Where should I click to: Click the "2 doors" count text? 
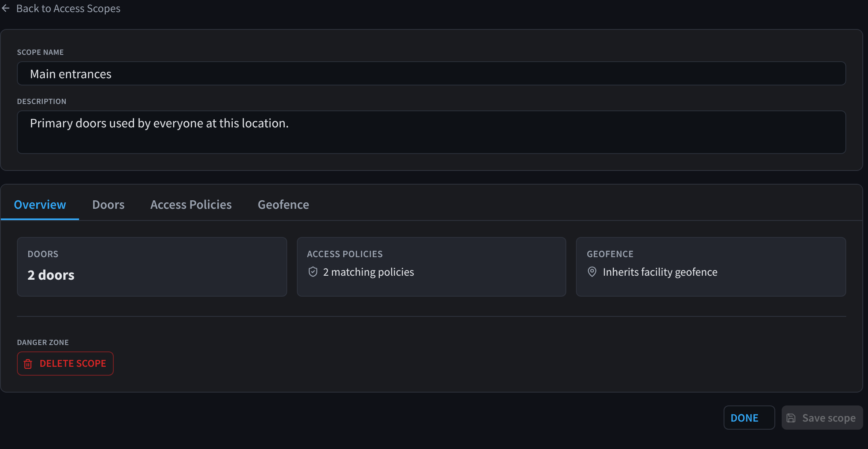51,275
